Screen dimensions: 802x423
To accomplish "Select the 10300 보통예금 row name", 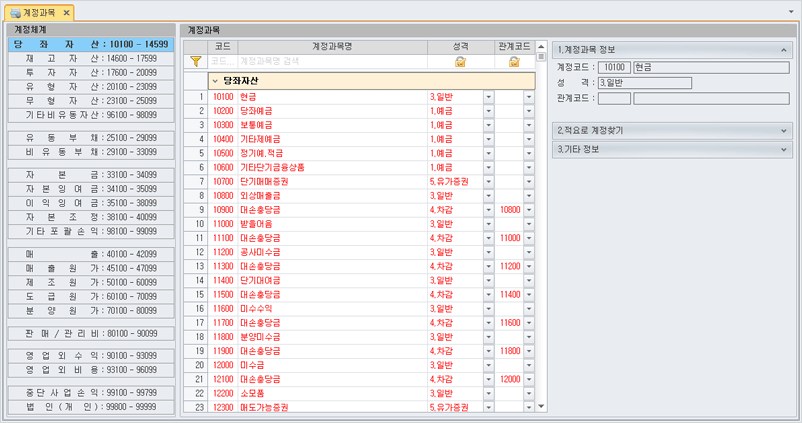I will click(256, 125).
